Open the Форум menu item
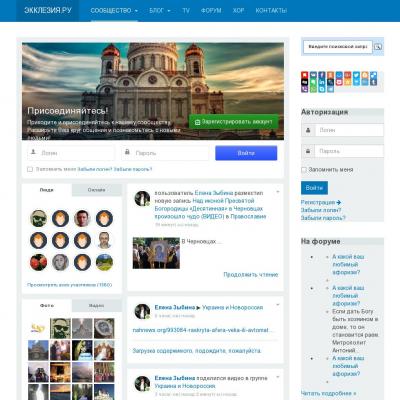The image size is (400, 400). click(211, 11)
